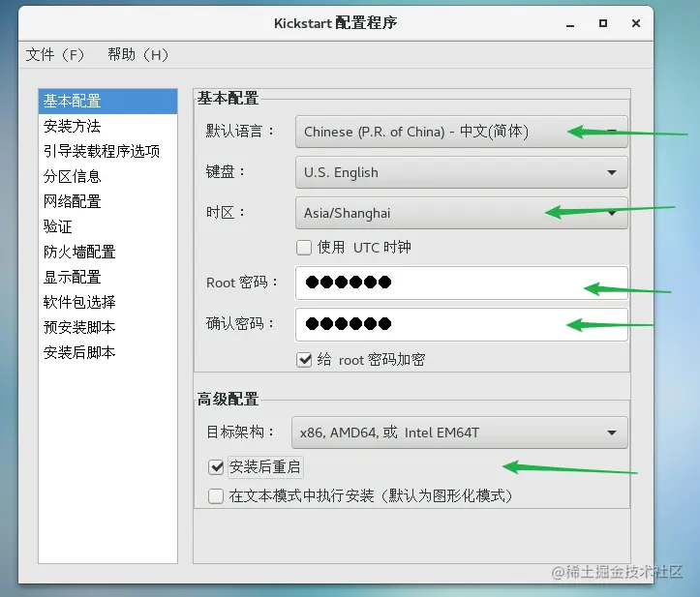Viewport: 700px width, 597px height.
Task: Go to 预安装脚本 section
Action: (108, 327)
